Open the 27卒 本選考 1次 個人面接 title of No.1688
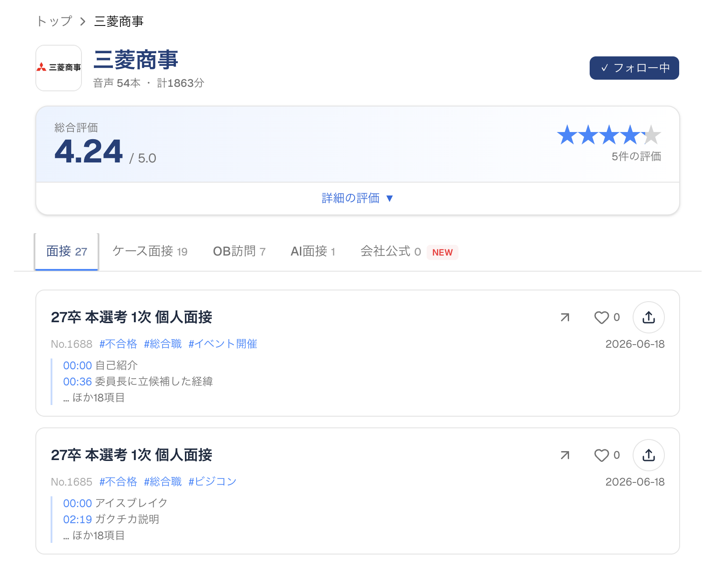 click(132, 317)
